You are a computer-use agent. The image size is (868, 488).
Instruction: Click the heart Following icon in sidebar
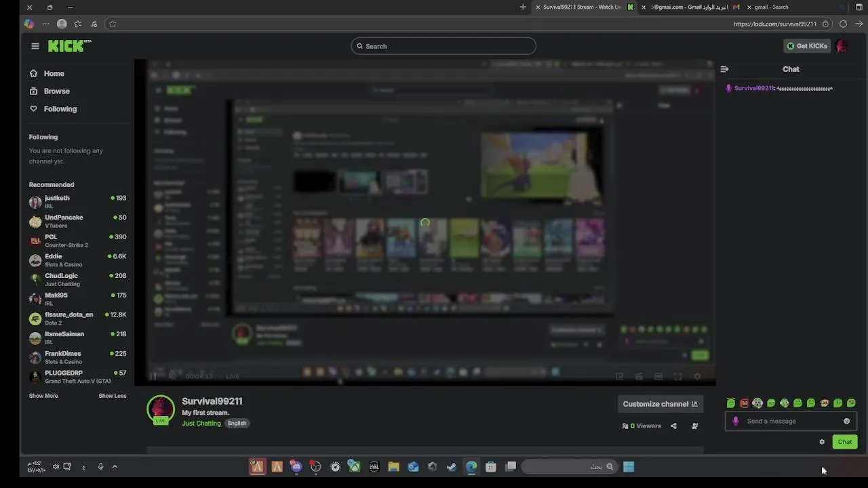(33, 108)
